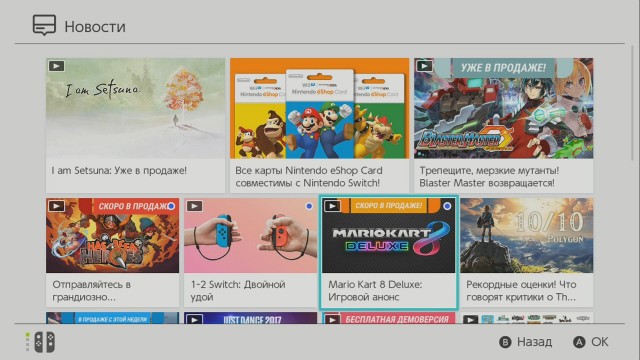Open the Nintendo eShop Card artwork
This screenshot has width=640, height=360.
click(320, 108)
